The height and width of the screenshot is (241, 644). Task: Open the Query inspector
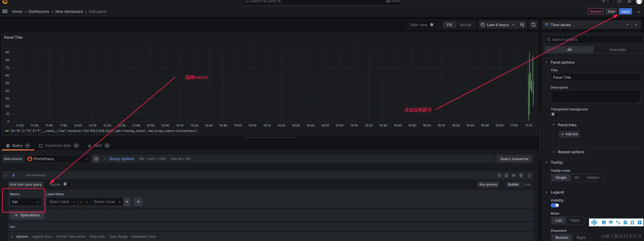coord(514,159)
